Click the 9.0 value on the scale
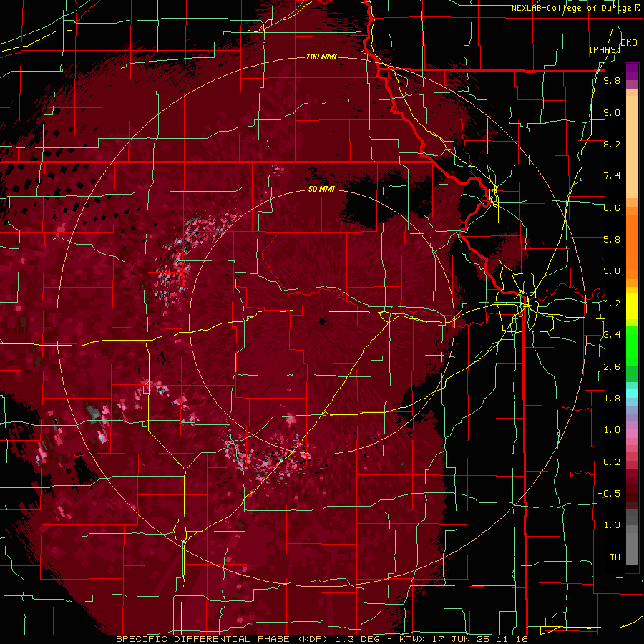 click(x=612, y=113)
